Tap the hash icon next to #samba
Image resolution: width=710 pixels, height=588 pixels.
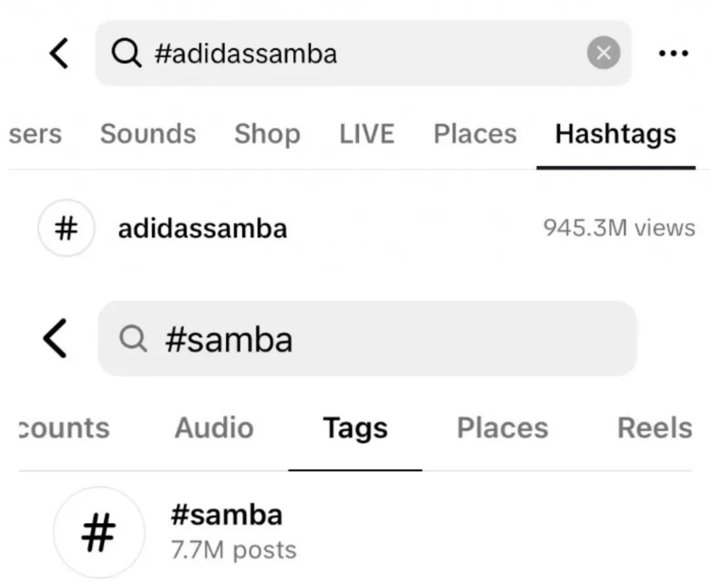(x=99, y=532)
